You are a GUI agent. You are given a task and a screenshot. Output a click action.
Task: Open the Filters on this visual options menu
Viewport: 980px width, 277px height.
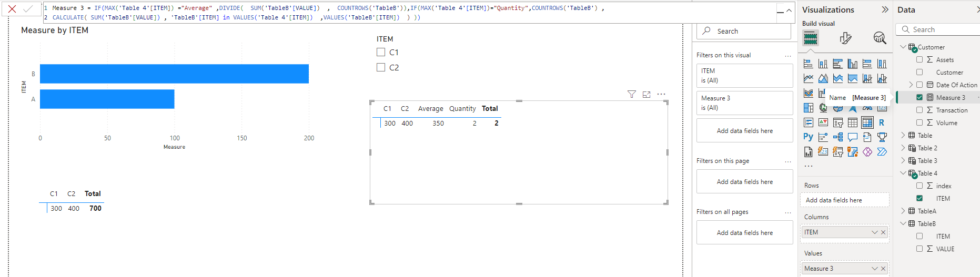point(787,56)
